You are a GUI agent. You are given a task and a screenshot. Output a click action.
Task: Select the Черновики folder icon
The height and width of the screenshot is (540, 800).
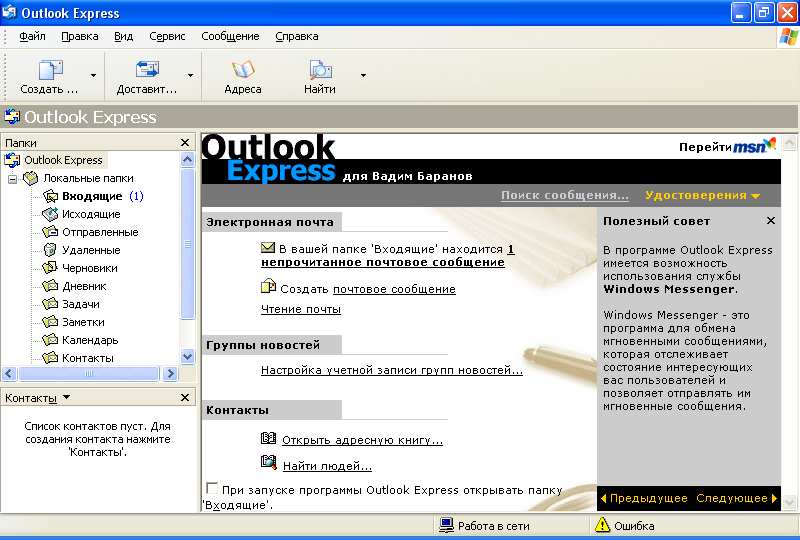(50, 267)
